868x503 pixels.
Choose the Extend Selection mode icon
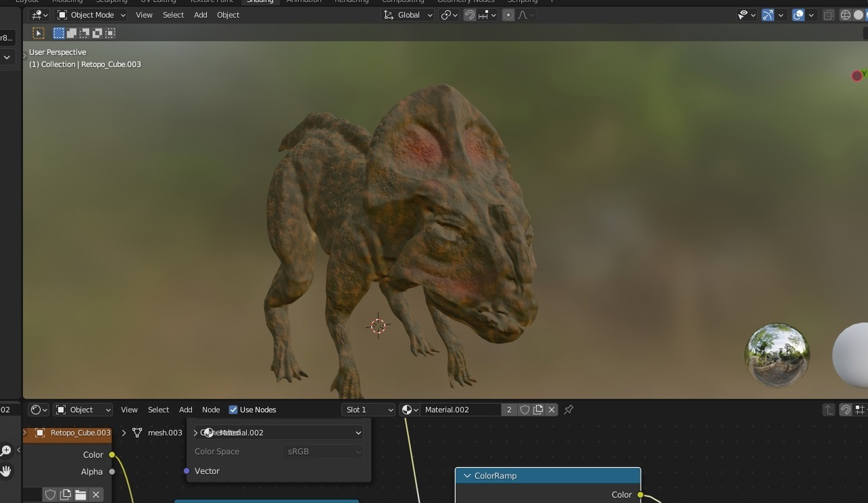point(71,33)
